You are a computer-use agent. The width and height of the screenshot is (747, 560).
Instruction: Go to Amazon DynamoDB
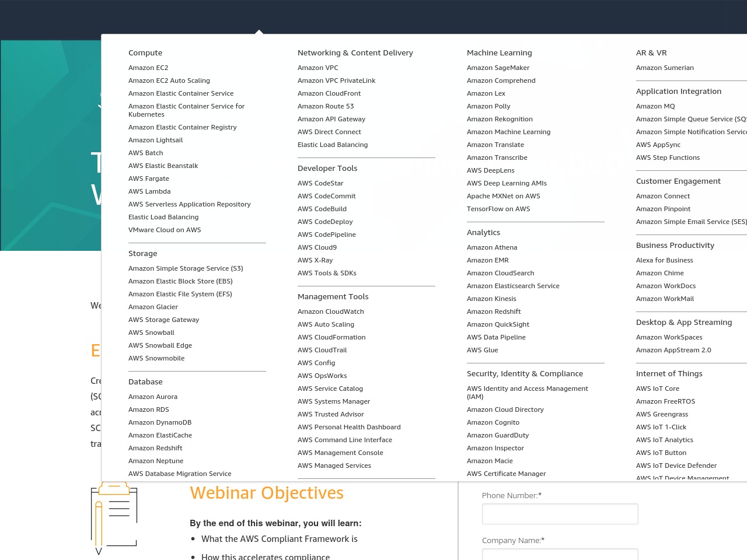click(x=160, y=422)
